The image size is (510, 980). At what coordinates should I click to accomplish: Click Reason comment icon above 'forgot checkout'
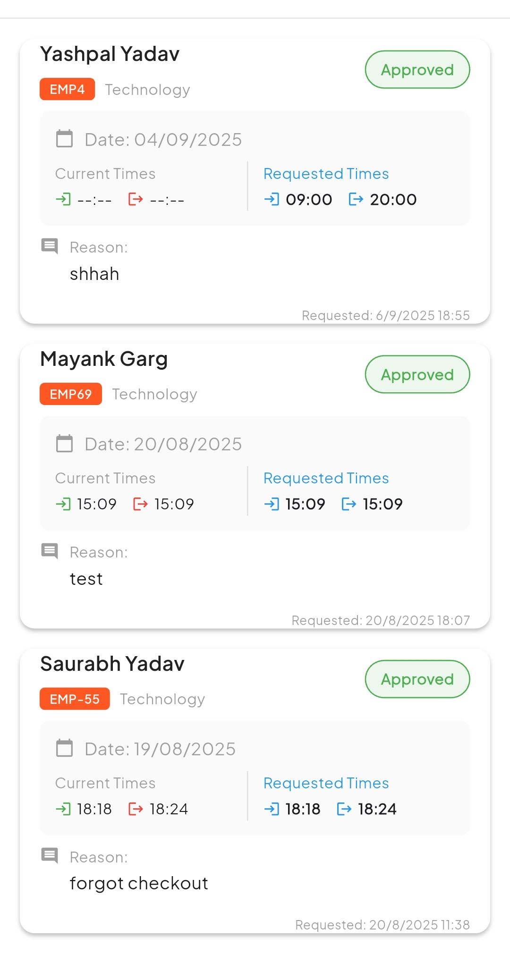[50, 855]
